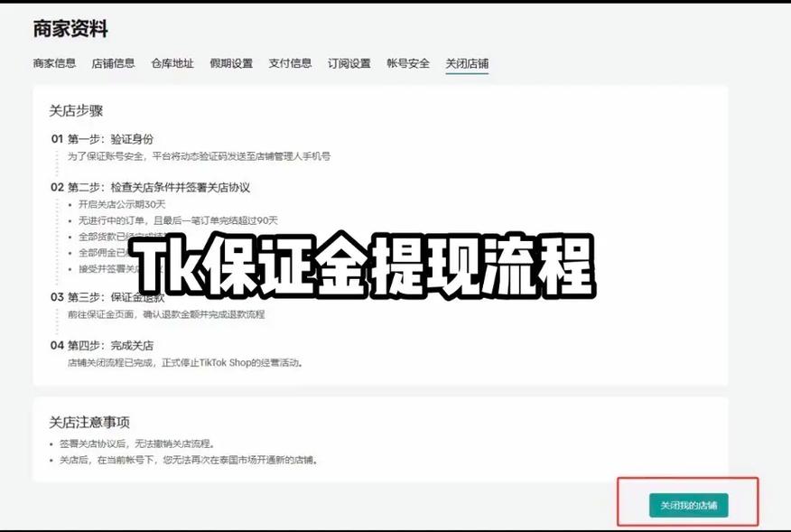Image resolution: width=791 pixels, height=532 pixels.
Task: Click the 关闭我的店铺 green button
Action: 690,506
